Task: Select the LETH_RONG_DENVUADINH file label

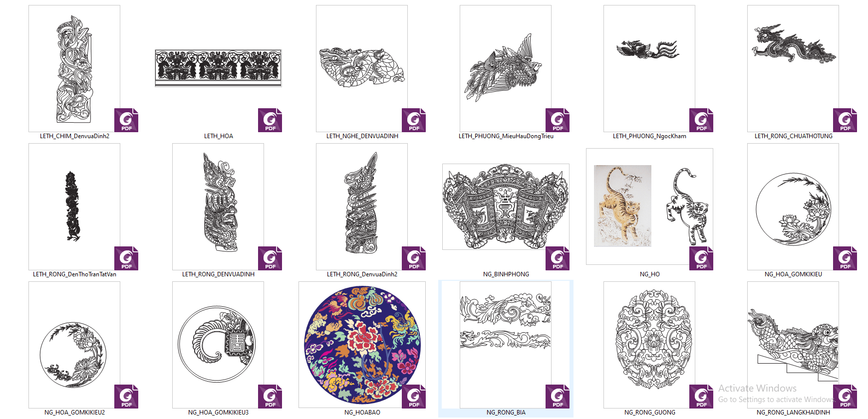Action: tap(218, 274)
